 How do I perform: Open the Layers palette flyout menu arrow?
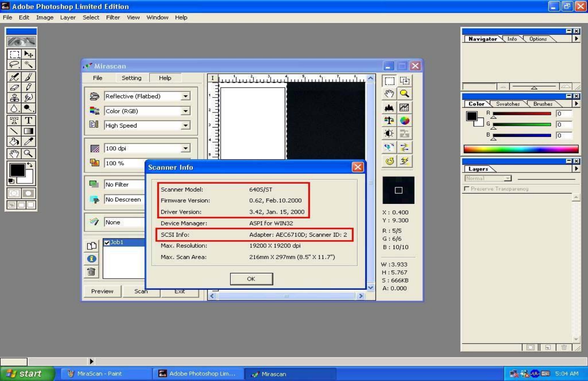pyautogui.click(x=576, y=169)
